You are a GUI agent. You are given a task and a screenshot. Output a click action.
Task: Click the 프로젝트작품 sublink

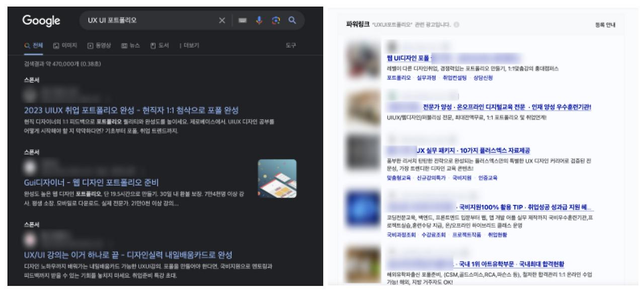click(466, 235)
